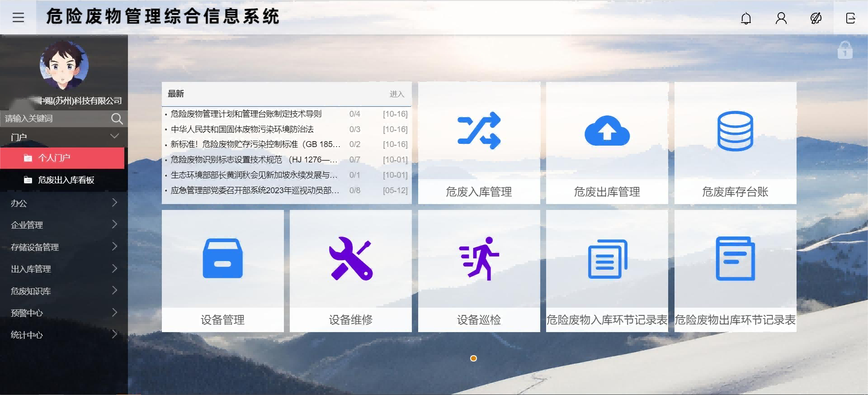Click the user avatar picture

point(64,65)
